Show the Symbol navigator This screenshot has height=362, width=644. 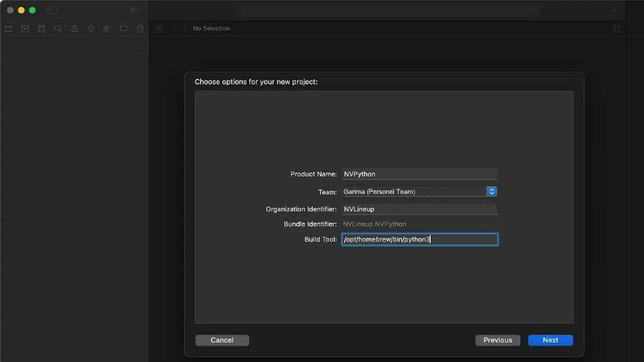click(x=41, y=28)
